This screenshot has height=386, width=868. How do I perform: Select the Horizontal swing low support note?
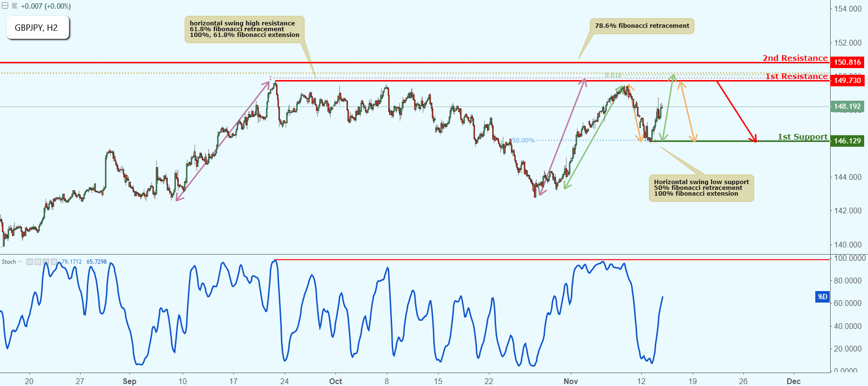tap(701, 188)
